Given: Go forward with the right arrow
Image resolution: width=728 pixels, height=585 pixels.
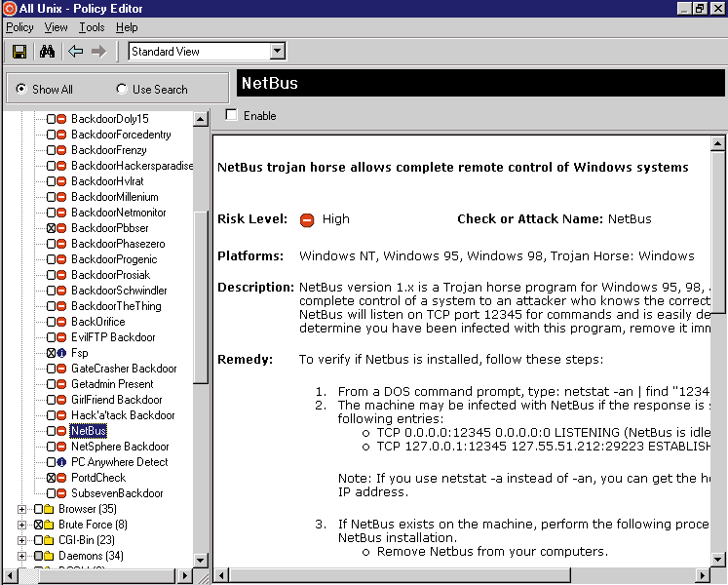Looking at the screenshot, I should (98, 52).
